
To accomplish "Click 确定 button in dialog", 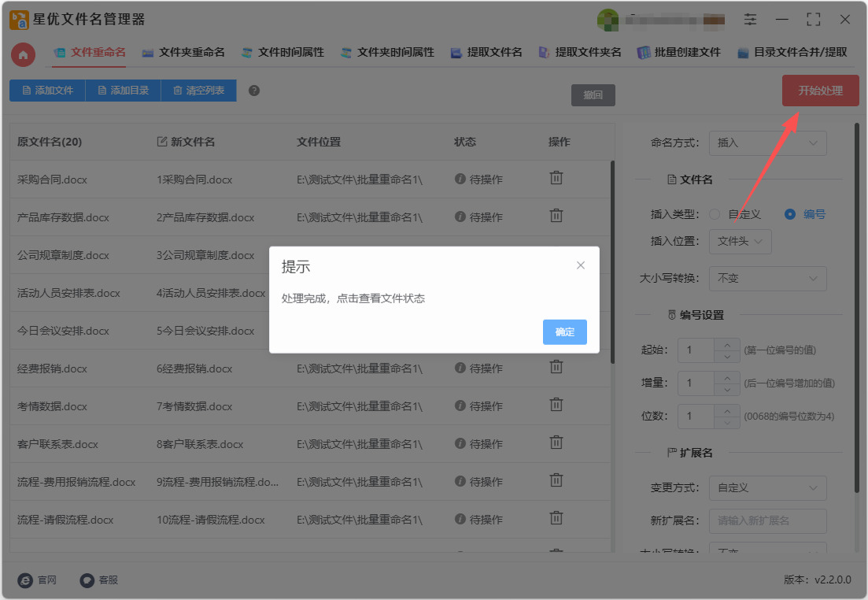I will [565, 331].
